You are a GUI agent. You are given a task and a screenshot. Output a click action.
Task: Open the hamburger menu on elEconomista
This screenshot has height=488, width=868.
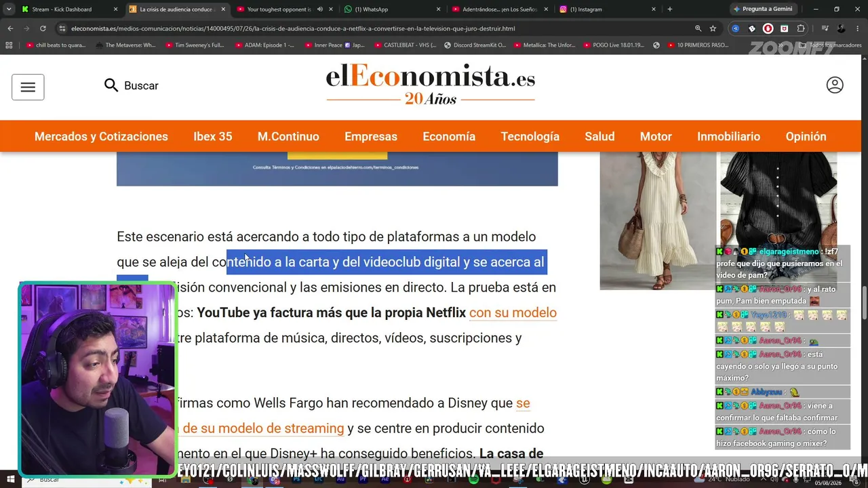coord(28,87)
